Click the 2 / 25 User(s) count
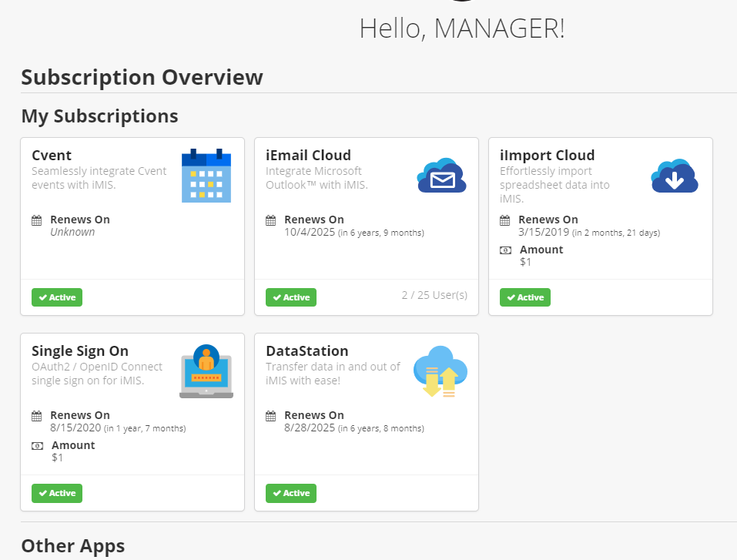737x560 pixels. click(434, 295)
